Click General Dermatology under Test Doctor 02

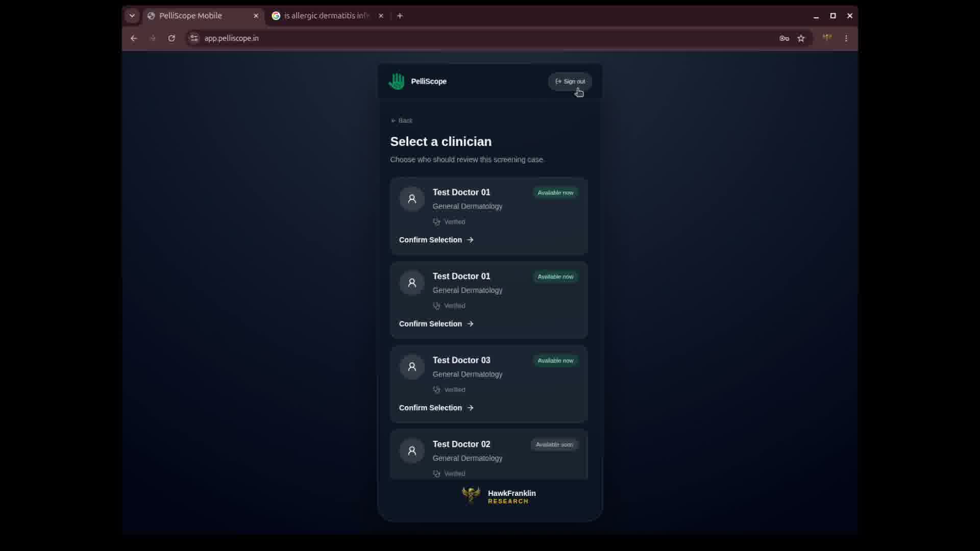click(468, 459)
